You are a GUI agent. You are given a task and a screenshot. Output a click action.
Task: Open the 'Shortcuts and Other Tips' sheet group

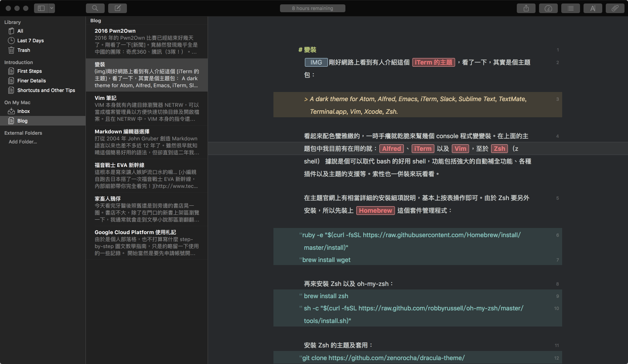46,90
